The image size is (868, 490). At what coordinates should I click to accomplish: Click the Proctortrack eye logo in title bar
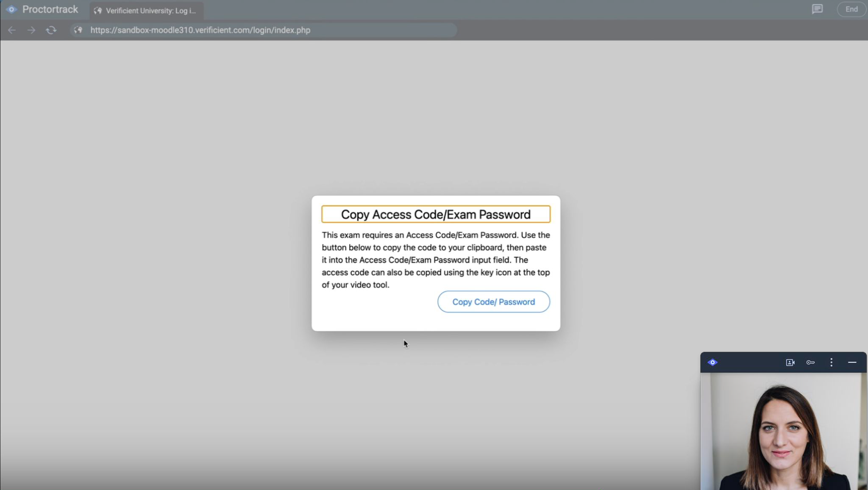(11, 9)
